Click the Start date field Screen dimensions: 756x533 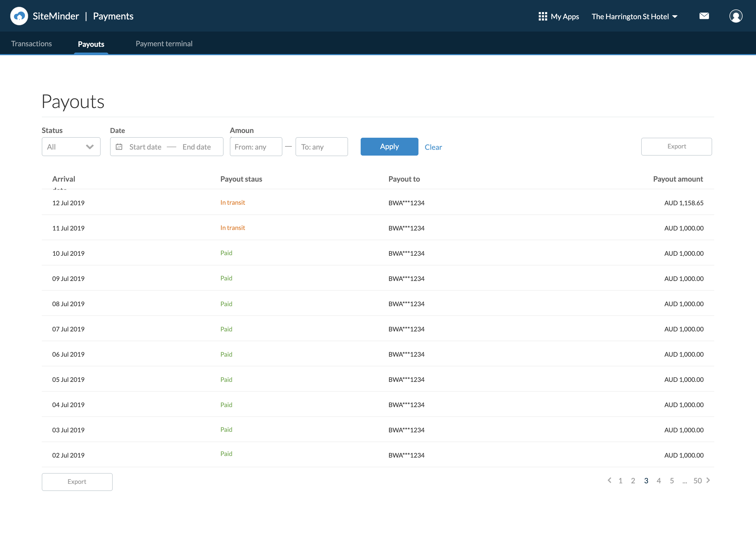coord(145,147)
